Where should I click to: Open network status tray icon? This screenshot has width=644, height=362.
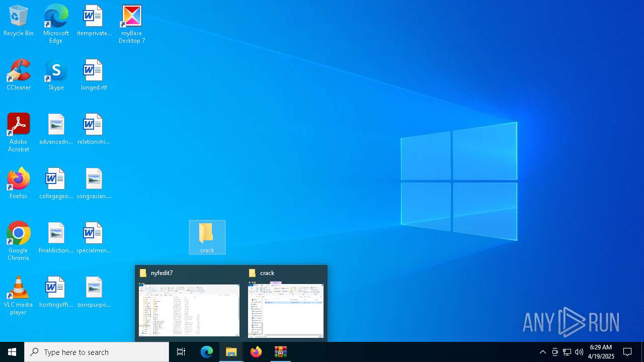(x=567, y=352)
